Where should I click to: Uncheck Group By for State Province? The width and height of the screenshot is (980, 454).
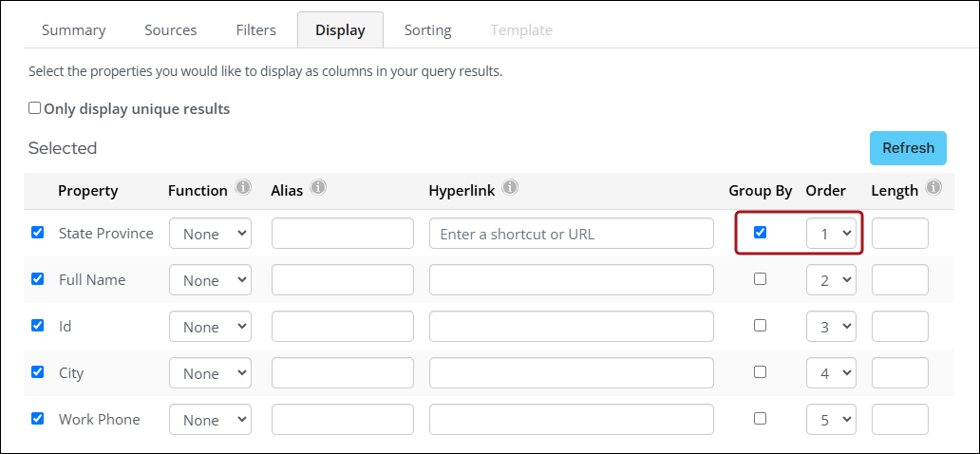(760, 233)
